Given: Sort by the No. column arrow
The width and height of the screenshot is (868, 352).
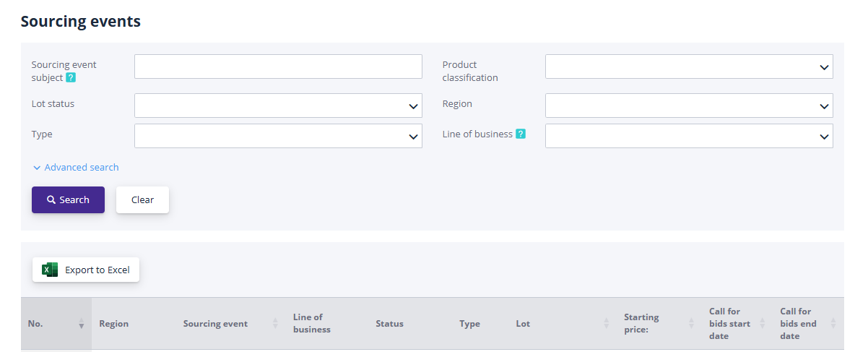Looking at the screenshot, I should coord(81,324).
